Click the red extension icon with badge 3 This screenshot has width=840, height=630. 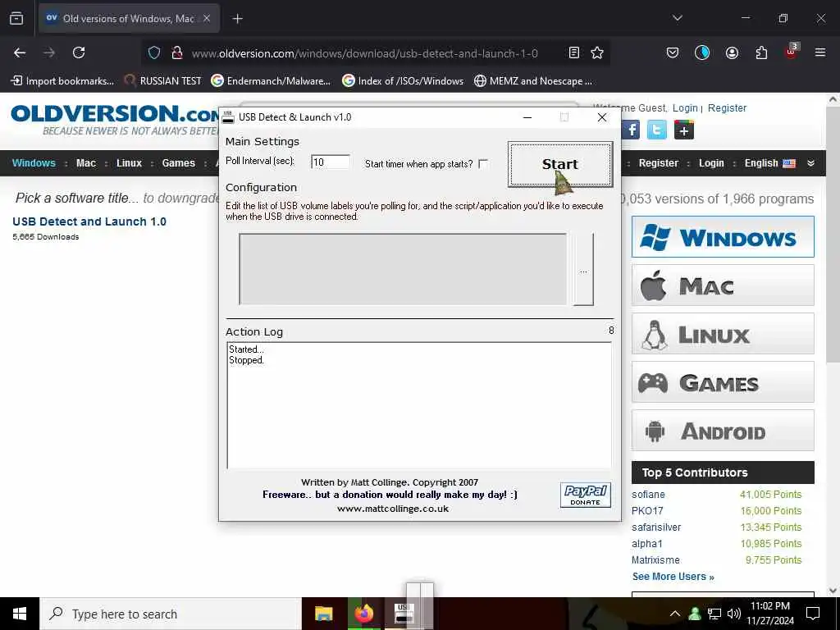[x=792, y=52]
